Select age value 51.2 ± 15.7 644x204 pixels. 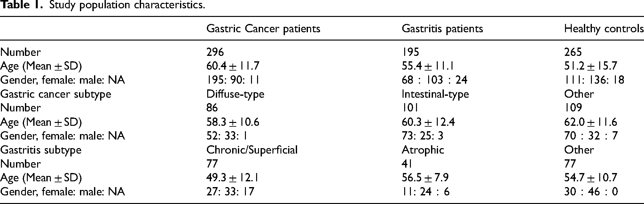591,66
